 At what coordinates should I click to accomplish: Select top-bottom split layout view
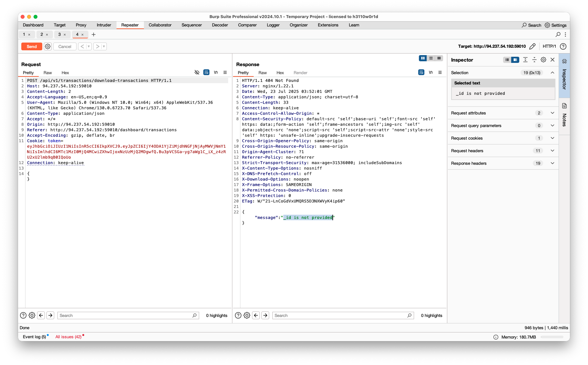coord(431,58)
